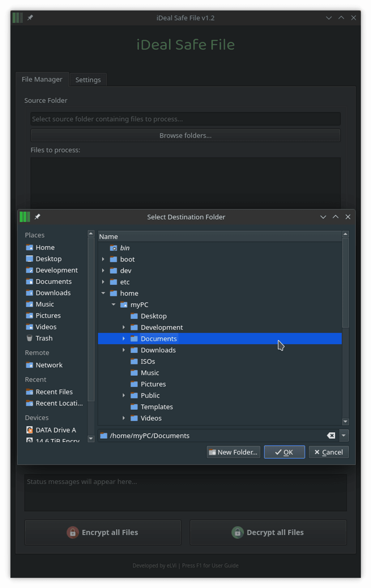Click the clear path text icon
Image resolution: width=371 pixels, height=588 pixels.
pos(331,436)
